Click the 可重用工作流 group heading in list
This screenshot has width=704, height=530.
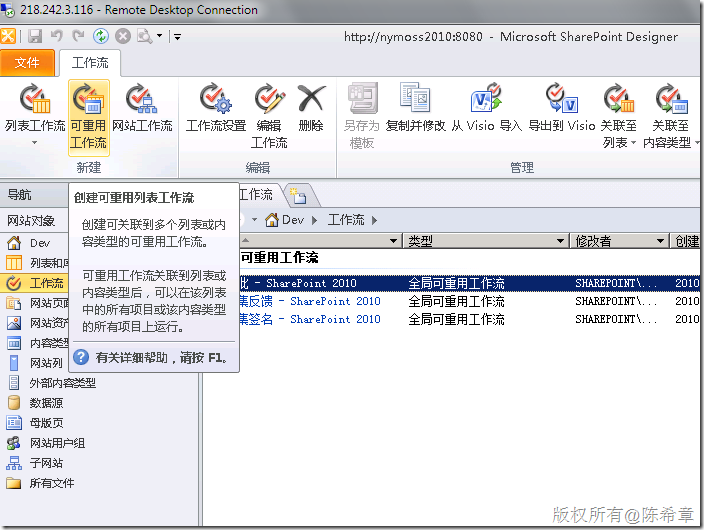(279, 258)
